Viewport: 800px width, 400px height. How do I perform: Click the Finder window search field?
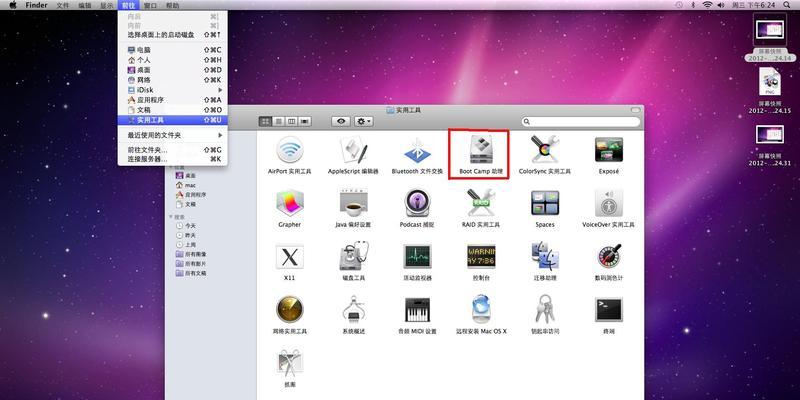click(x=581, y=121)
